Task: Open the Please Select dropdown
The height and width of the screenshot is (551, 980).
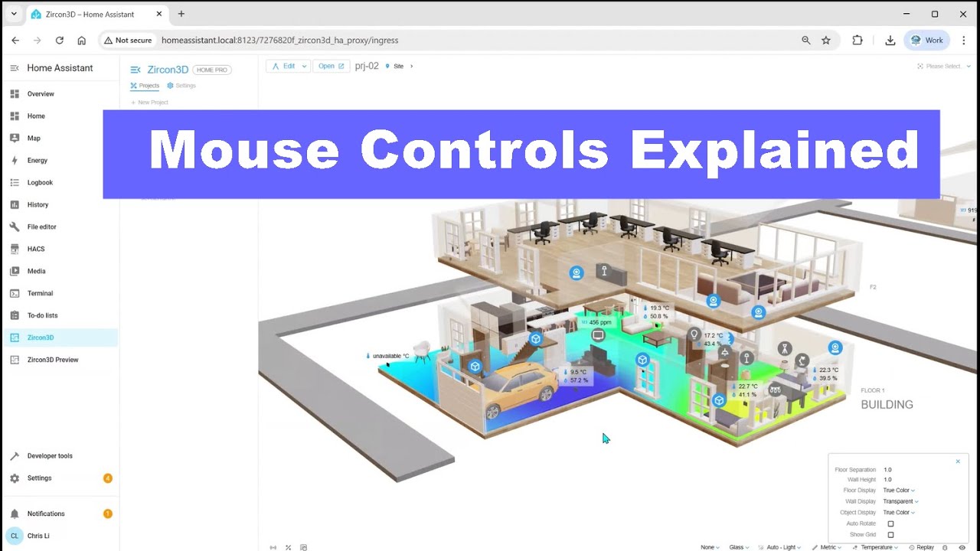Action: [x=944, y=67]
